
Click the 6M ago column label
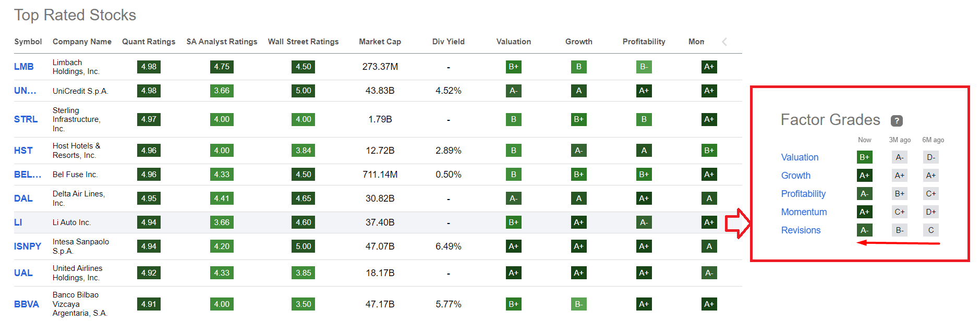(x=933, y=140)
